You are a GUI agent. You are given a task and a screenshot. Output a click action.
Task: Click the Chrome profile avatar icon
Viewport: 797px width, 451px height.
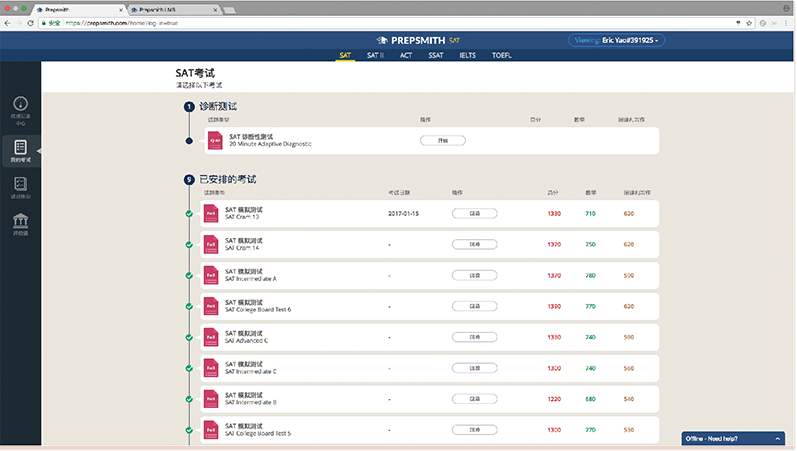click(786, 9)
